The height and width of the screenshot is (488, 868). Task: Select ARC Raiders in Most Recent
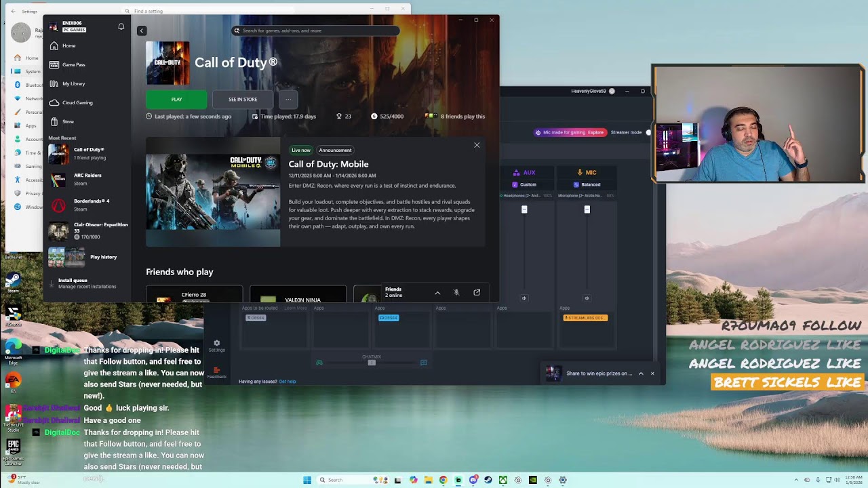click(x=88, y=179)
